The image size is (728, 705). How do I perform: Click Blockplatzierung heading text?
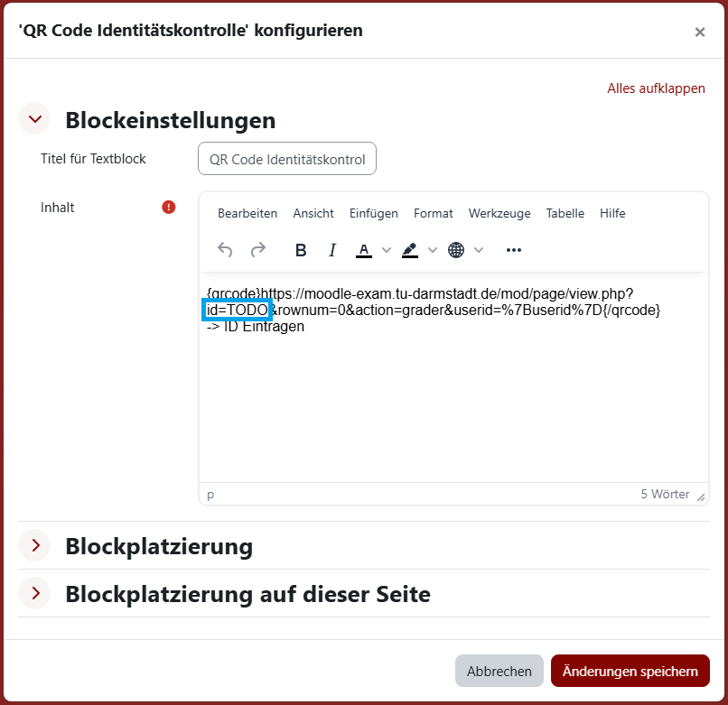pyautogui.click(x=159, y=546)
